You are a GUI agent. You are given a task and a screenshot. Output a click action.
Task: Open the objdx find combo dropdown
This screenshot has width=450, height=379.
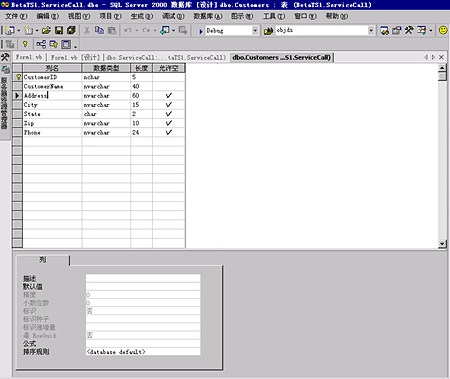pos(371,31)
